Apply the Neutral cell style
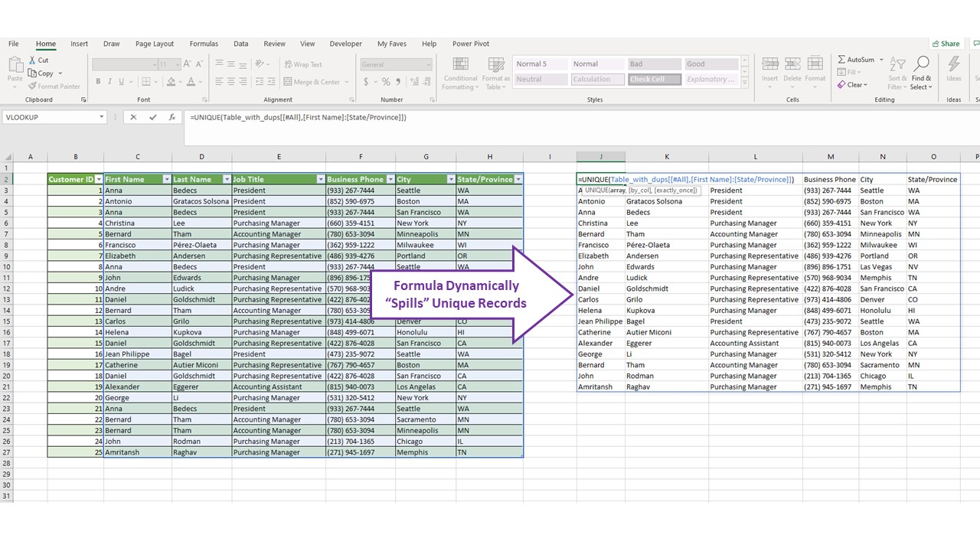The width and height of the screenshot is (980, 551). click(541, 79)
